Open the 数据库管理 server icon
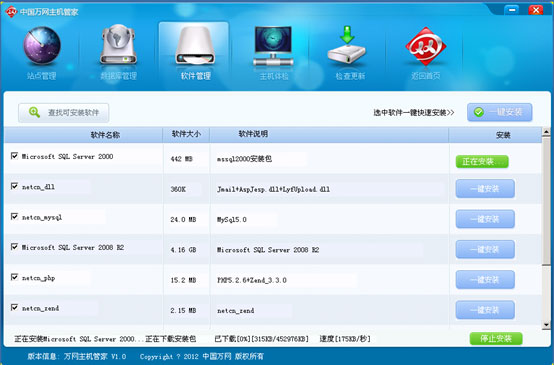Screen dimensions: 554x365 118,44
